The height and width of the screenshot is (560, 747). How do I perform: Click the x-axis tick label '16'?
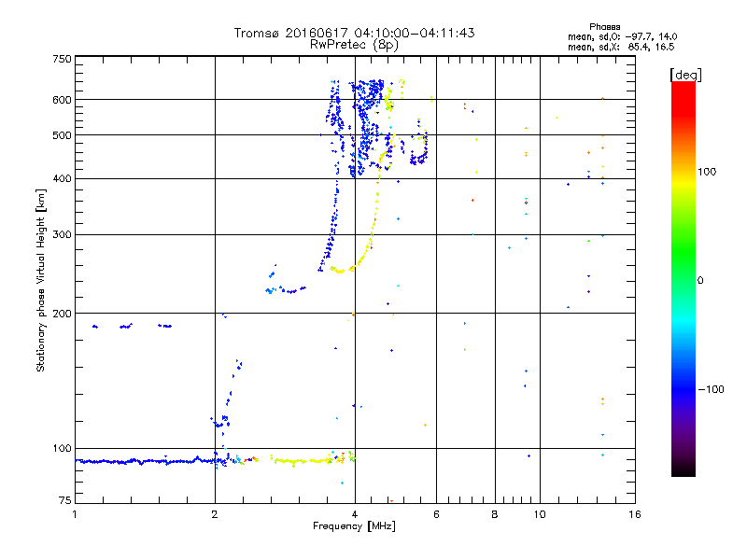pos(635,514)
